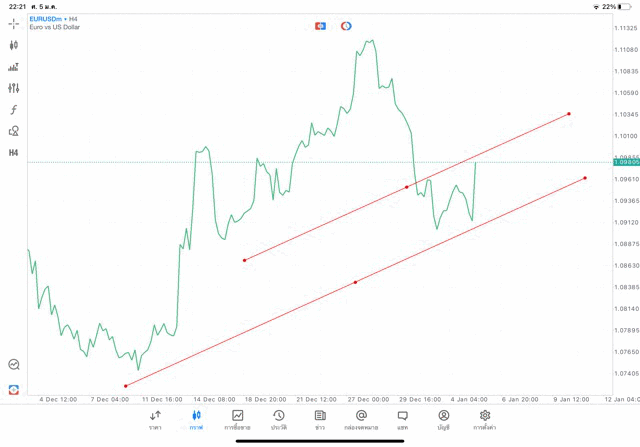Open the function (f) indicators icon
This screenshot has height=447, width=640.
click(x=14, y=110)
